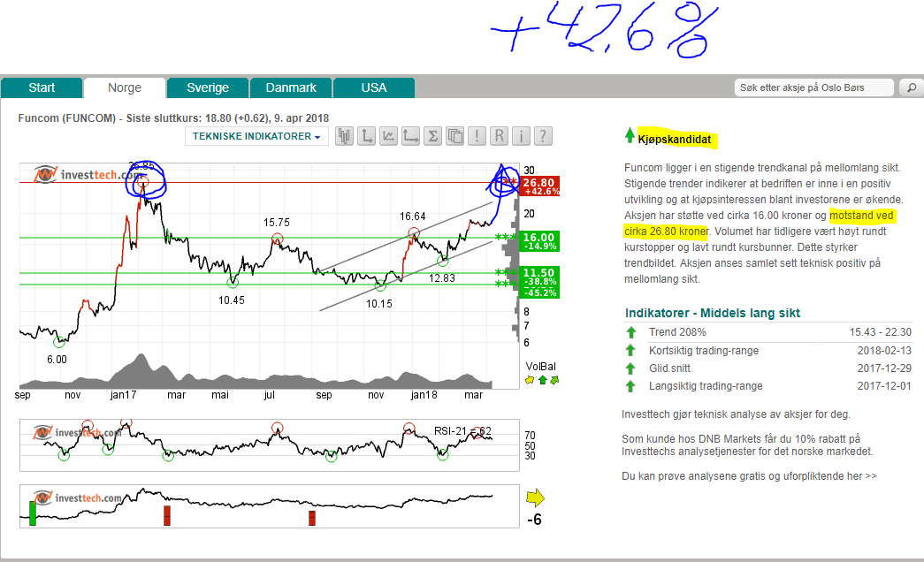Click the exclamation mark alert icon
This screenshot has height=562, width=924.
pyautogui.click(x=477, y=136)
